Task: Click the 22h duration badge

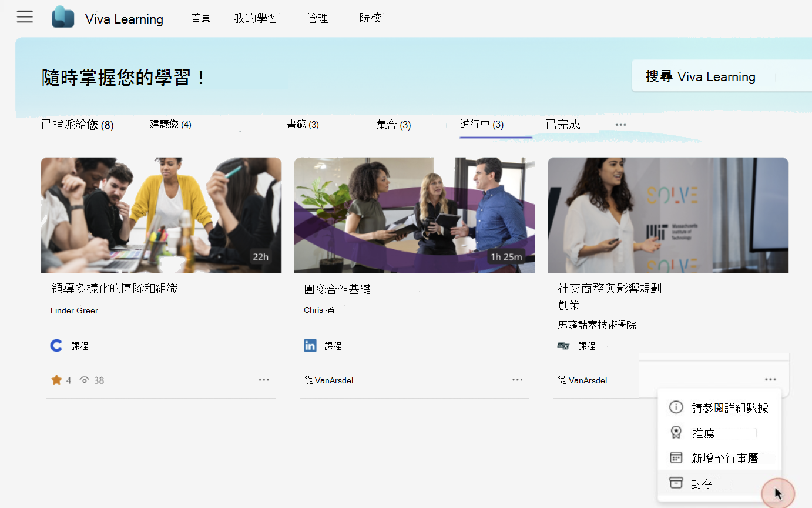Action: [x=260, y=257]
